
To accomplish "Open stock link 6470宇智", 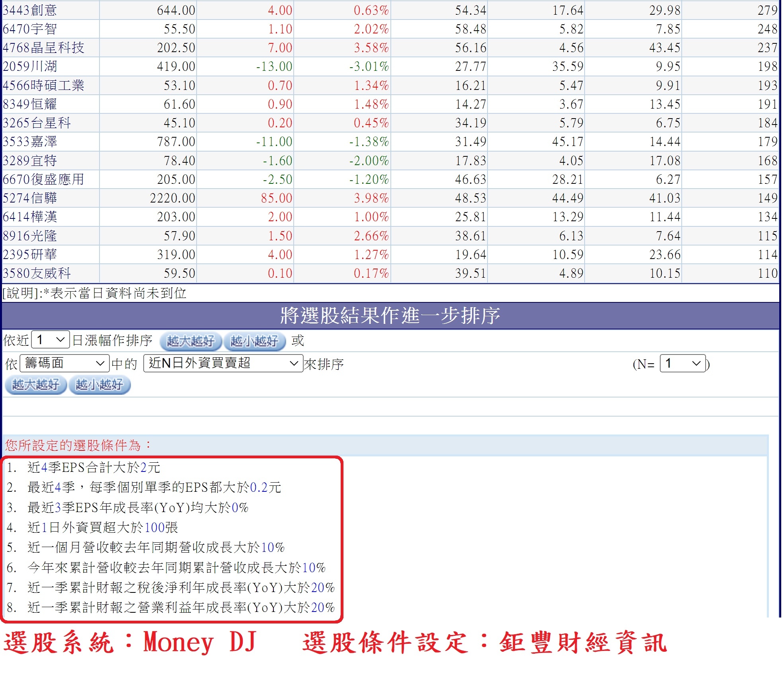I will click(x=30, y=29).
